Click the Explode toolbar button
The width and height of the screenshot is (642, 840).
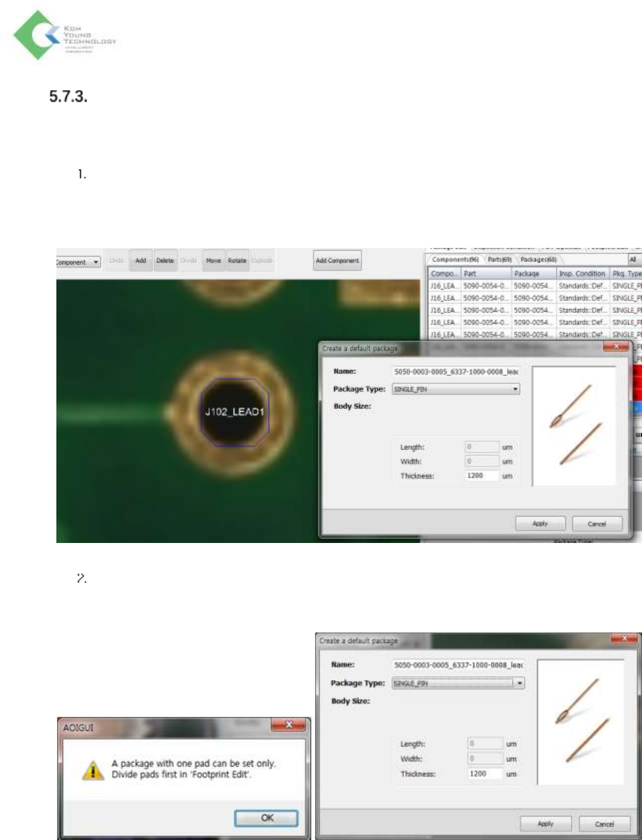(x=262, y=261)
